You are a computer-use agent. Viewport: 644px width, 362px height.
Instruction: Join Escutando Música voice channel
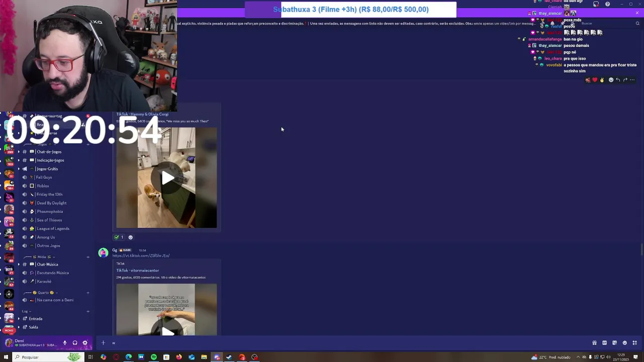(x=53, y=273)
